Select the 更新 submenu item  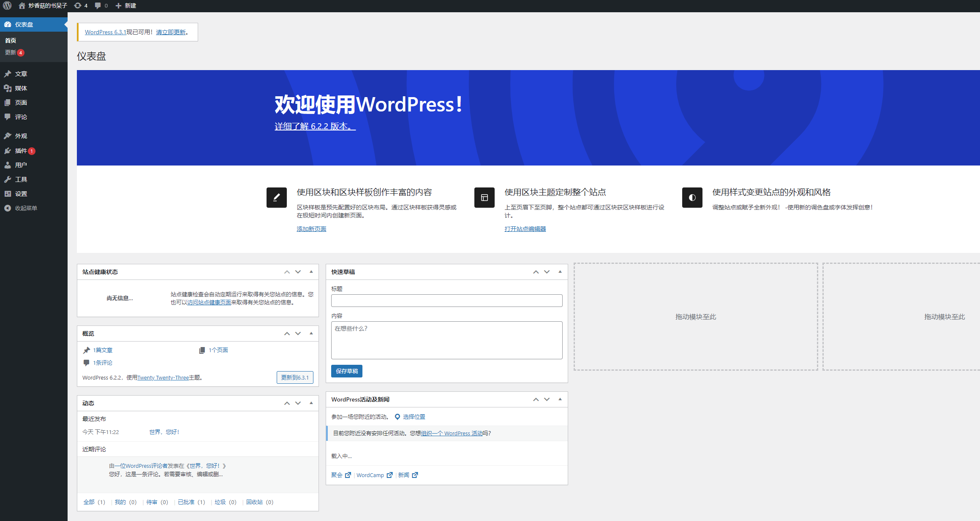[11, 52]
